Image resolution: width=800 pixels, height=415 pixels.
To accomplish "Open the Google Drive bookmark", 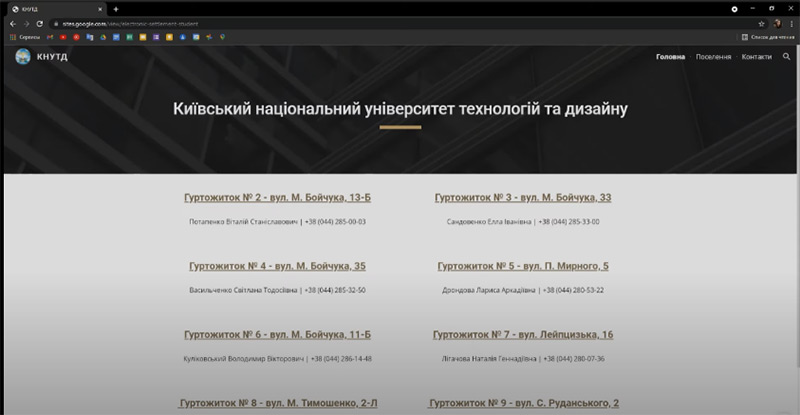I will click(103, 37).
